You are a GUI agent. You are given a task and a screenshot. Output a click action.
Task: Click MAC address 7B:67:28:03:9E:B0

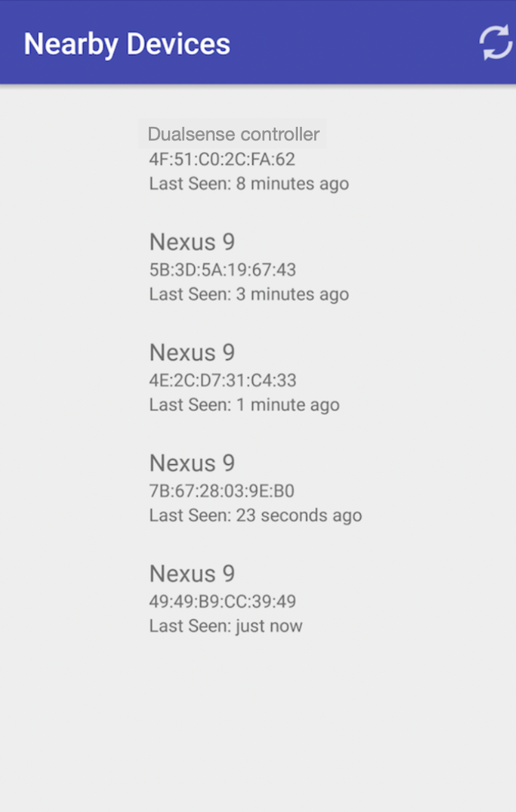coord(222,491)
